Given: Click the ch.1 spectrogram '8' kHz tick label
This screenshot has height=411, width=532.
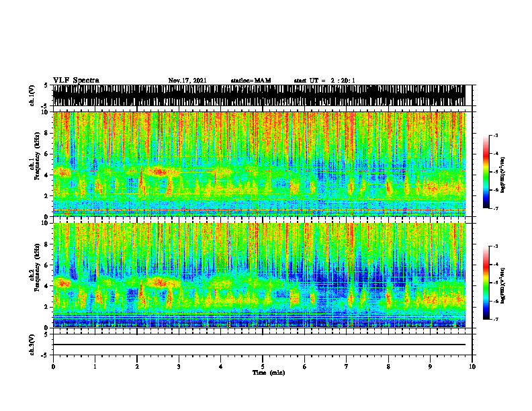Looking at the screenshot, I should point(47,133).
